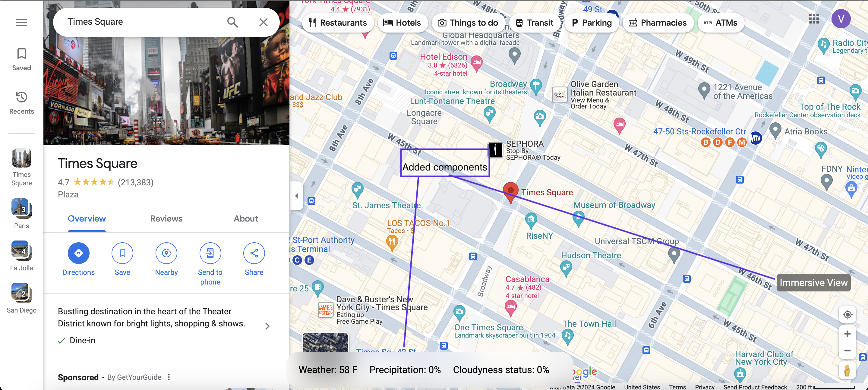Switch to the Reviews tab
Image resolution: width=868 pixels, height=390 pixels.
click(166, 219)
